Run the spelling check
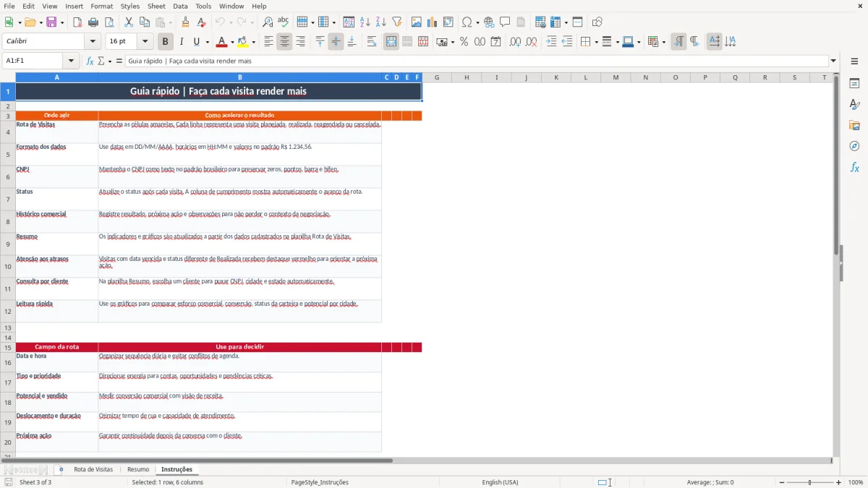Screen dimensions: 868x488 (283, 22)
